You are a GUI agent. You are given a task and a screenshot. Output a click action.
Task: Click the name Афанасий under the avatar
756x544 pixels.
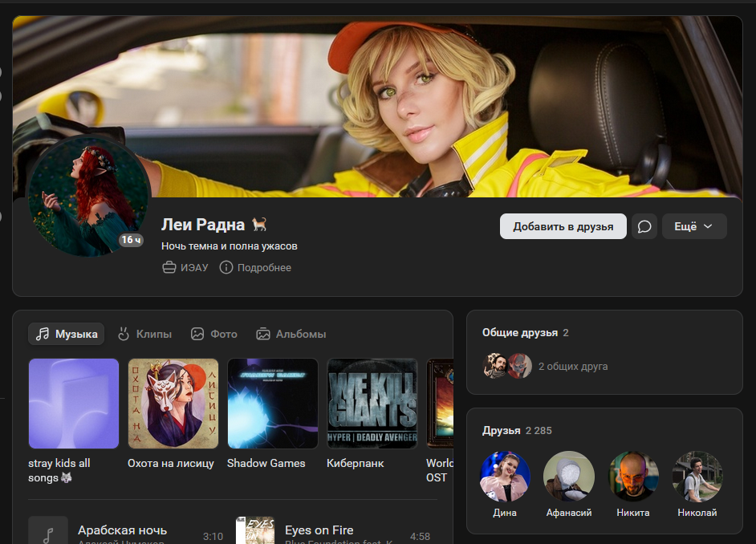569,513
